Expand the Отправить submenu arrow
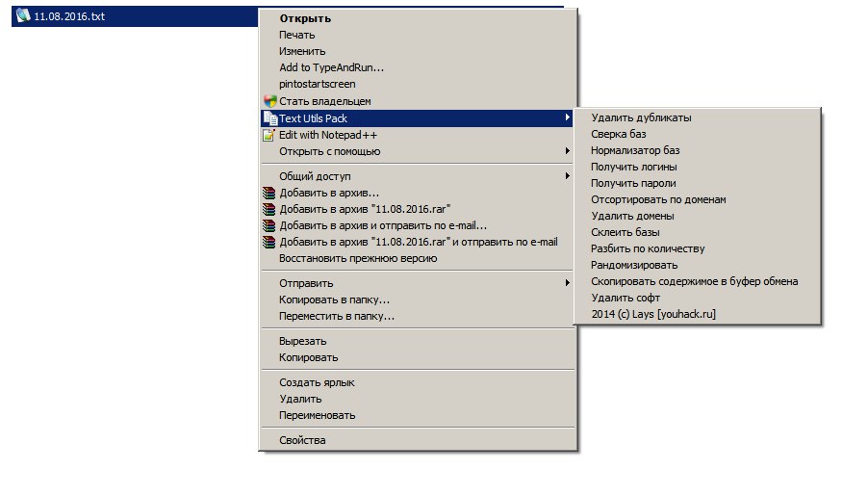This screenshot has width=868, height=495. point(567,283)
